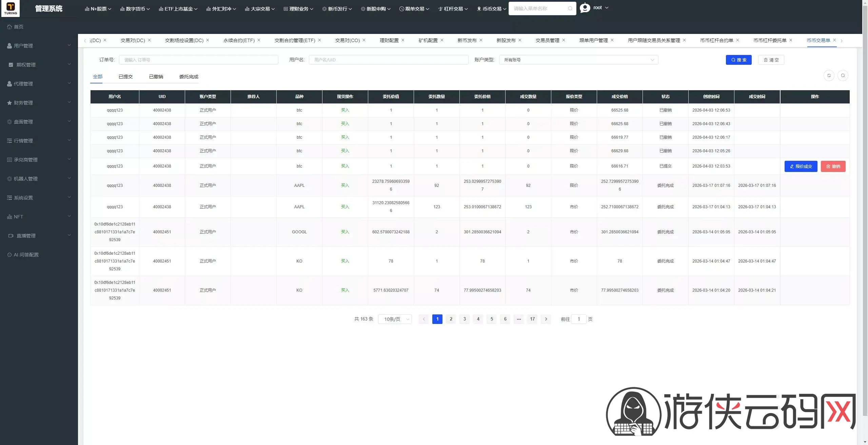Viewport: 868px width, 445px height.
Task: Expand 用户管理 in the sidebar
Action: [39, 46]
